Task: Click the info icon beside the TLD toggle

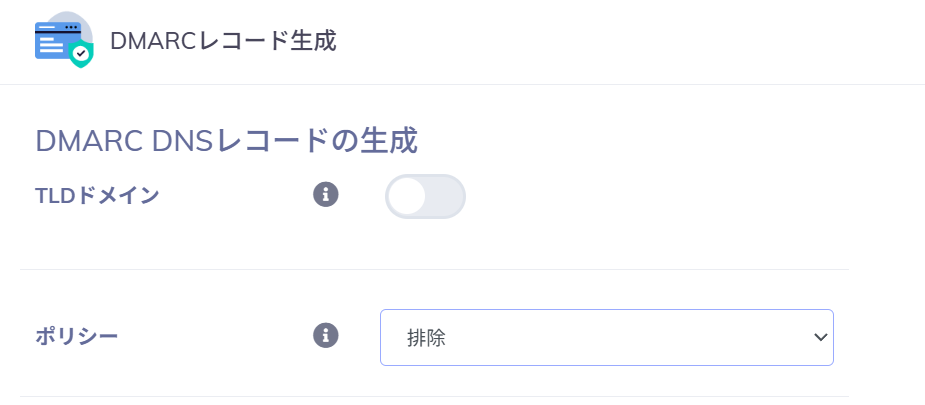Action: point(326,194)
